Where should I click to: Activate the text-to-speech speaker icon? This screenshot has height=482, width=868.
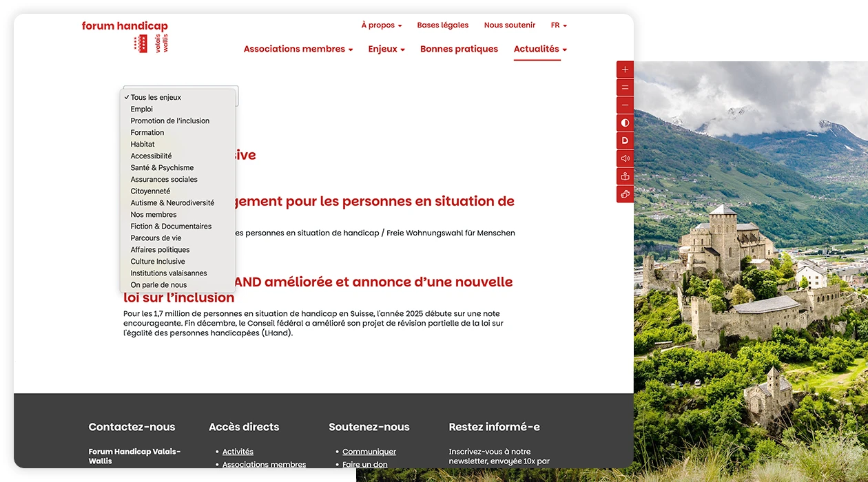(624, 158)
